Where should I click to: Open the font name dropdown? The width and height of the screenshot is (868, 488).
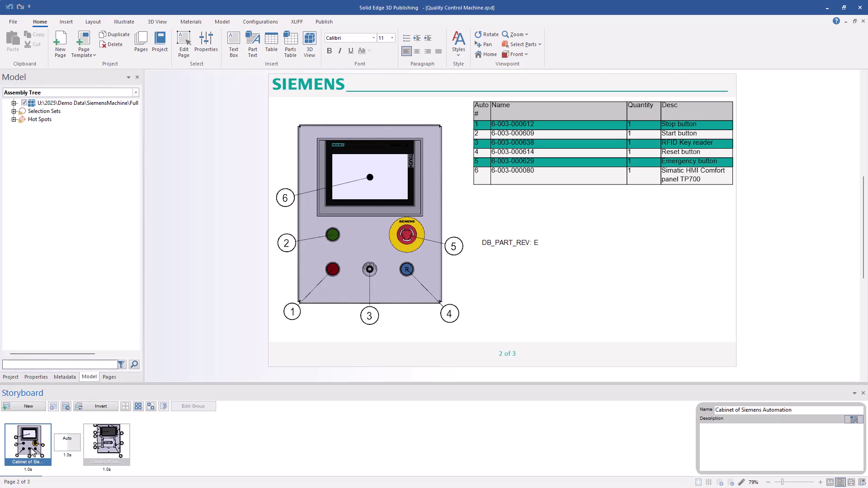[x=373, y=38]
